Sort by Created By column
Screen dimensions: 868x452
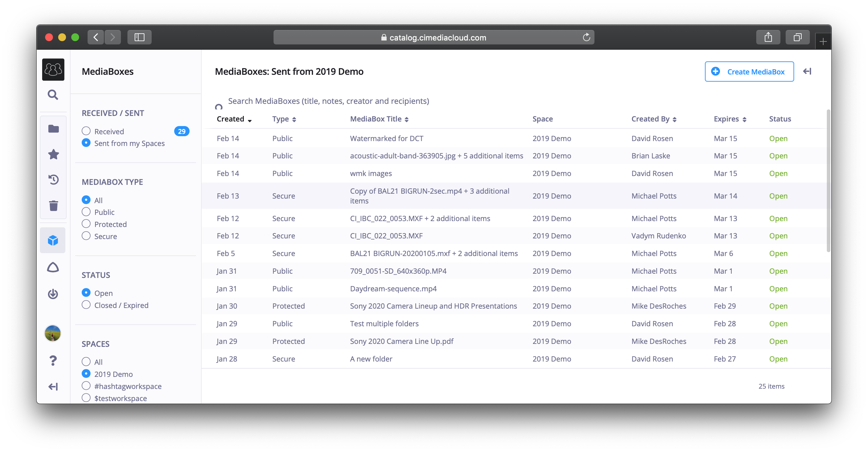[654, 119]
